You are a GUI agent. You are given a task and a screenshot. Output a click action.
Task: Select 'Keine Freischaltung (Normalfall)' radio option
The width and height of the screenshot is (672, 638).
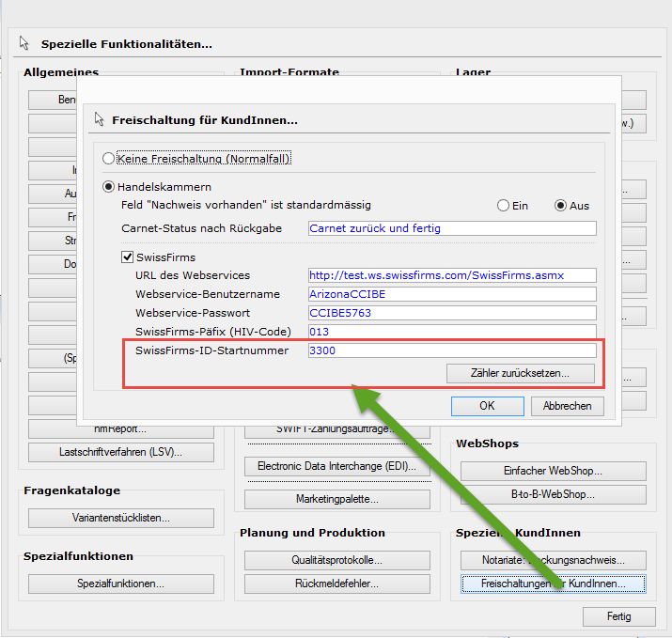109,159
